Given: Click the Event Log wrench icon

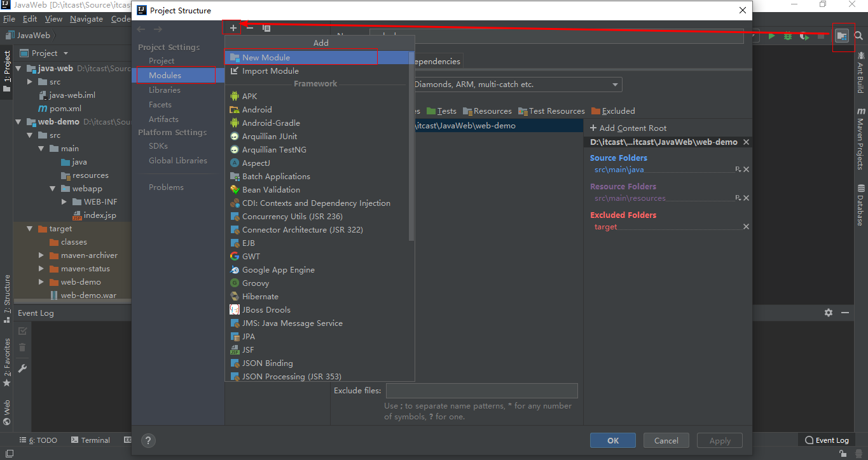Looking at the screenshot, I should click(x=22, y=368).
